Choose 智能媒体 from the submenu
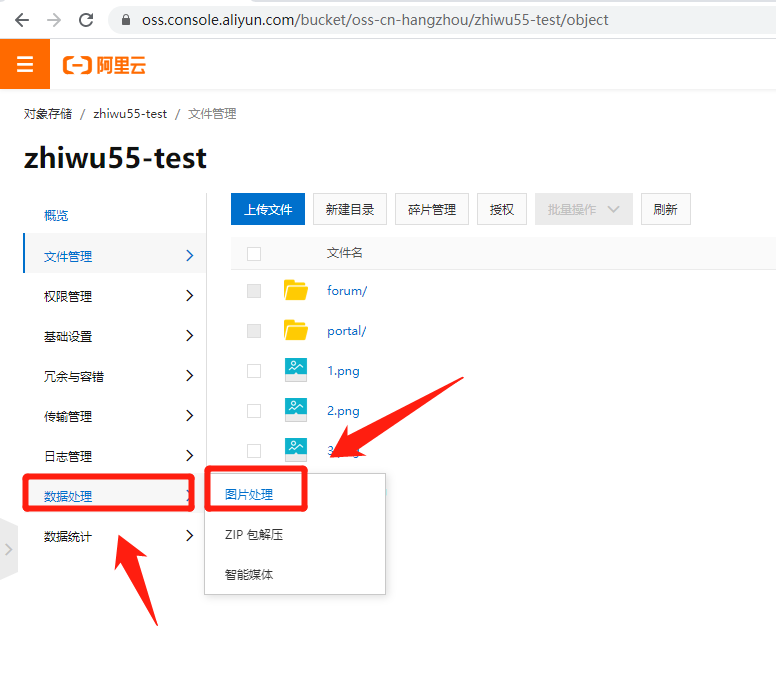Image resolution: width=776 pixels, height=677 pixels. tap(249, 575)
